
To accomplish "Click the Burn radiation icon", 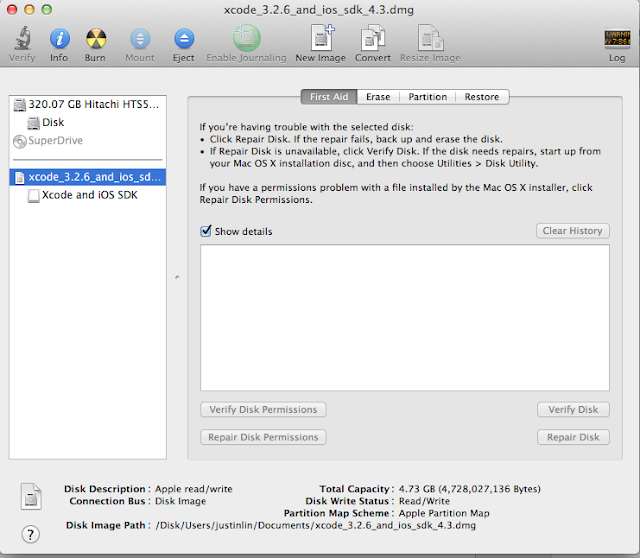I will click(96, 39).
